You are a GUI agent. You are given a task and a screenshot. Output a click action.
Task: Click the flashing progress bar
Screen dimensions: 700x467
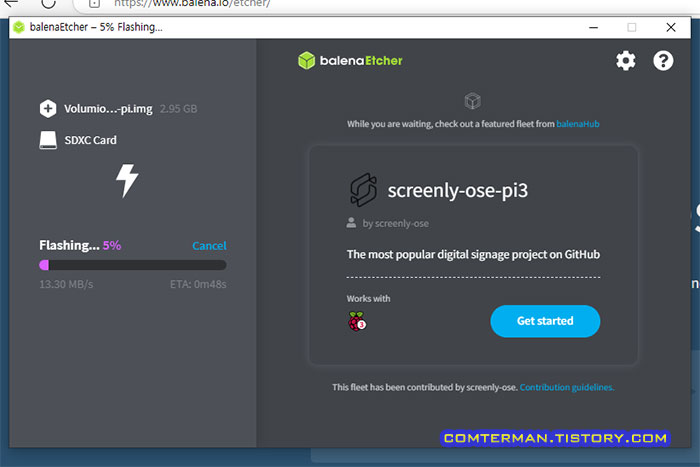[x=133, y=265]
